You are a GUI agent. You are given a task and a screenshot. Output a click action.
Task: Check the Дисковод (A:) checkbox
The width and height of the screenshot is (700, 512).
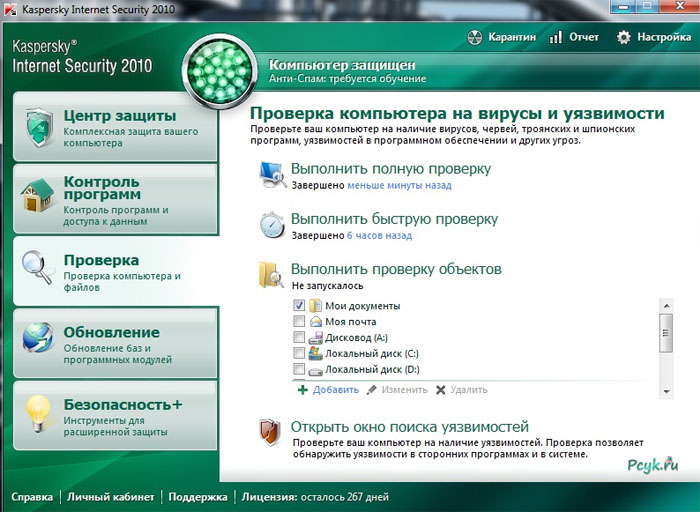pos(299,337)
